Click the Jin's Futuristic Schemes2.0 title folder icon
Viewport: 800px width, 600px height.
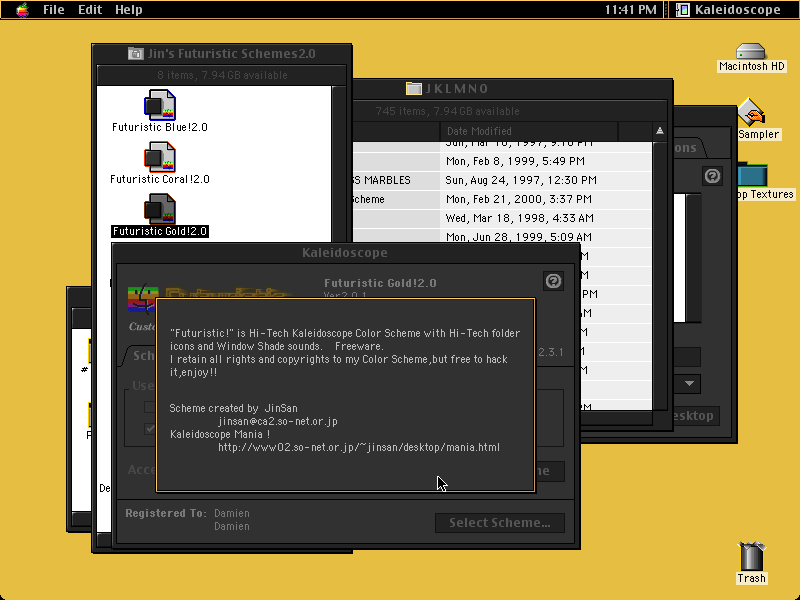click(x=135, y=54)
